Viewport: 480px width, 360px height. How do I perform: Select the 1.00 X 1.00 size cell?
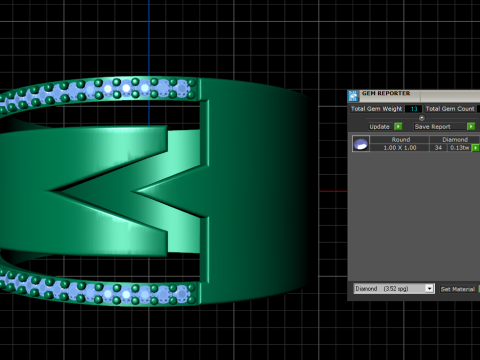[x=400, y=148]
